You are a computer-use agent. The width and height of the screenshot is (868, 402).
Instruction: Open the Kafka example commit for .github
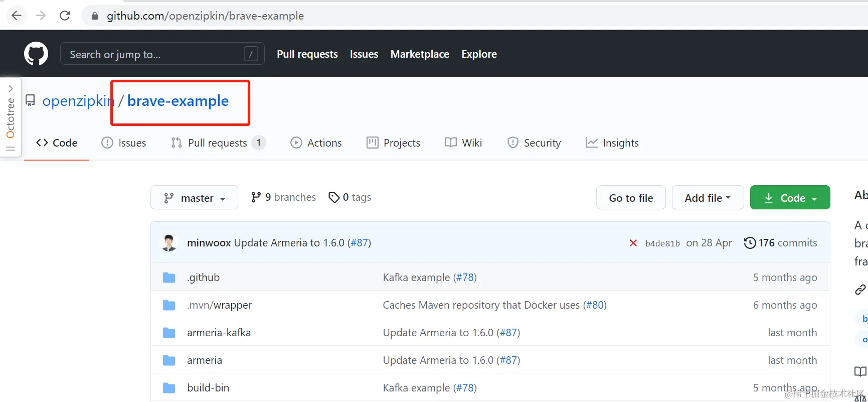tap(416, 278)
